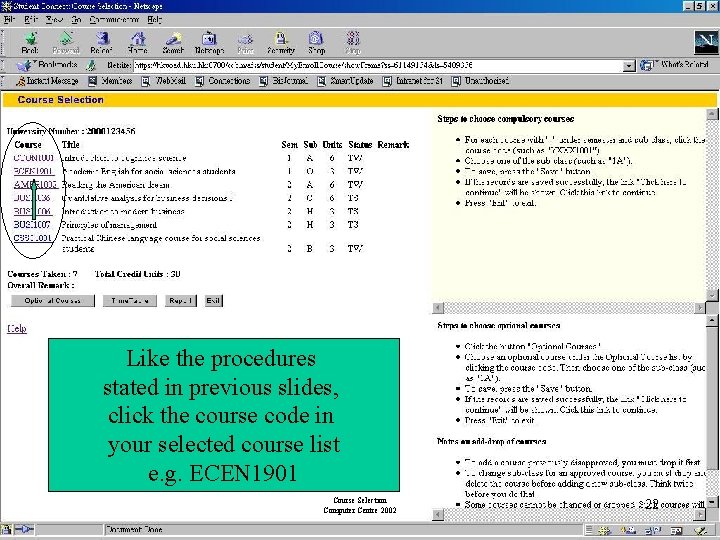Open Search from the toolbar

(173, 43)
